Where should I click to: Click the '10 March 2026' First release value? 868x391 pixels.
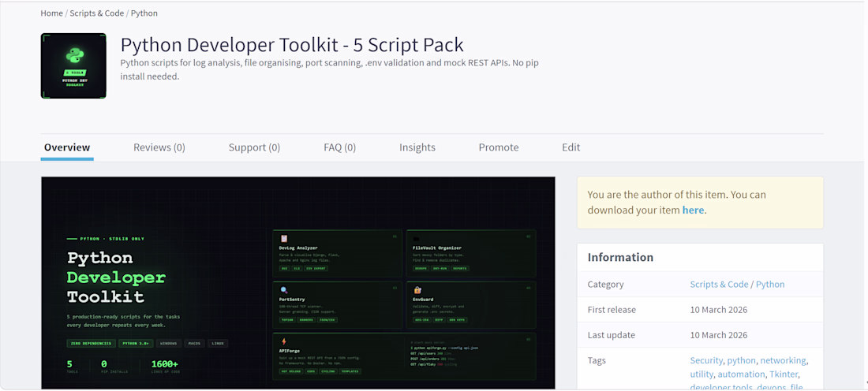(x=719, y=310)
